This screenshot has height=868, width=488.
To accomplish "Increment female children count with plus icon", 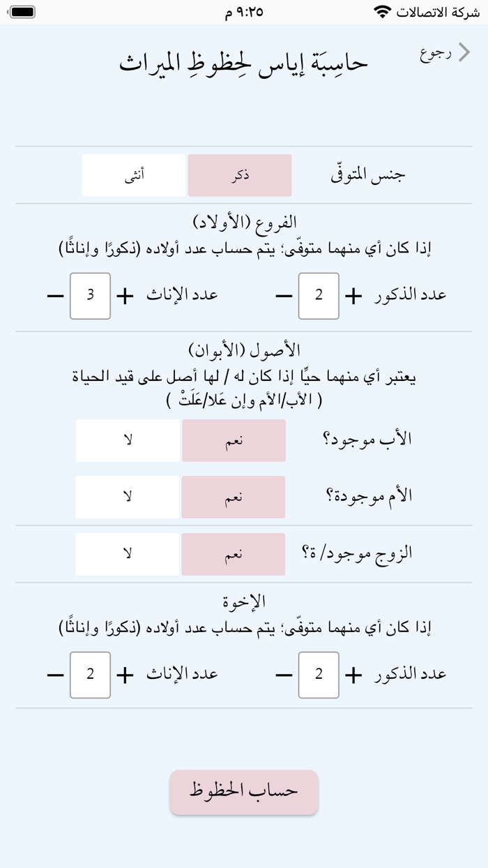I will pyautogui.click(x=123, y=294).
